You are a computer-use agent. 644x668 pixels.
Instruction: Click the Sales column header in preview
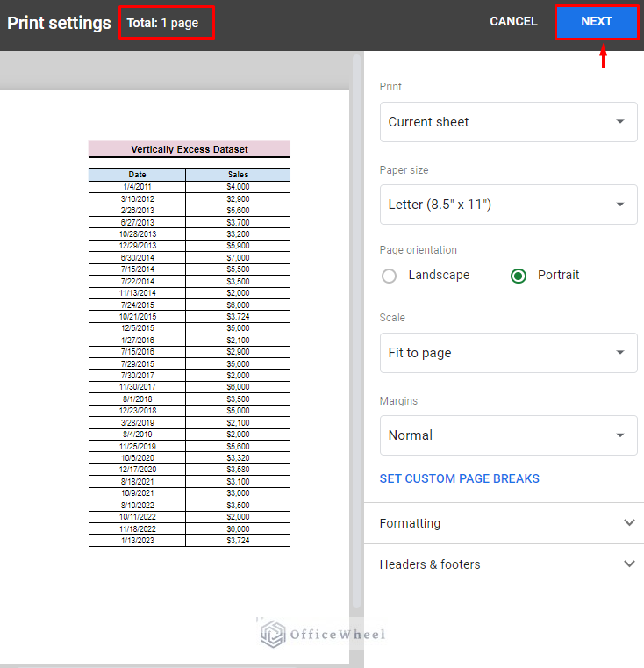(x=238, y=175)
